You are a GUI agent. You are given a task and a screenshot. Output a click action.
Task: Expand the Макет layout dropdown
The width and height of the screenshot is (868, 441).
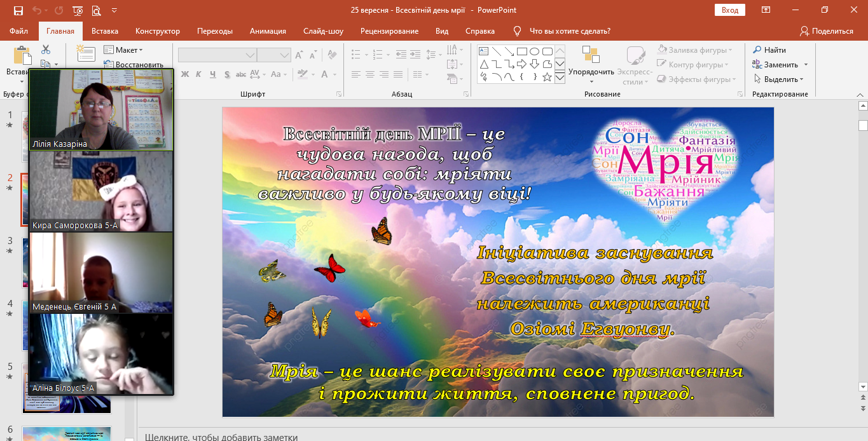[123, 50]
